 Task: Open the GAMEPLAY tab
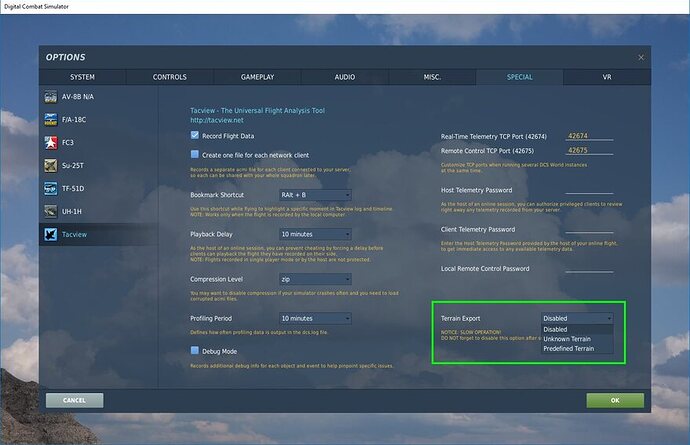pos(257,77)
